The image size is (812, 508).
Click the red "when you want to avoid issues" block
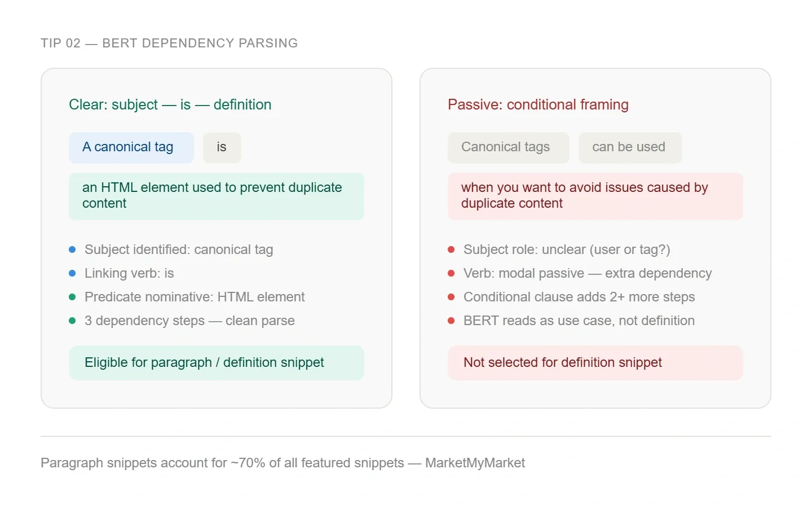click(595, 196)
